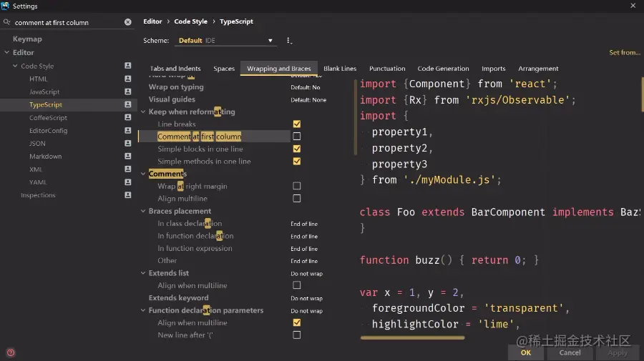Select Keymap in the settings tree
This screenshot has height=361, width=644.
click(27, 39)
